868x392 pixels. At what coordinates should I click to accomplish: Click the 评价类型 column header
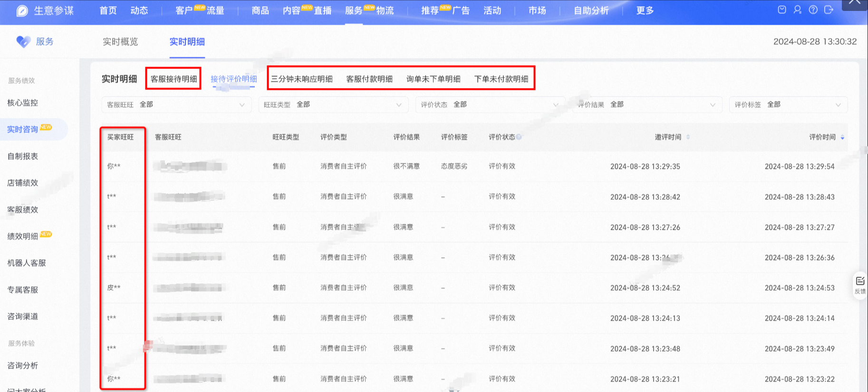(334, 137)
